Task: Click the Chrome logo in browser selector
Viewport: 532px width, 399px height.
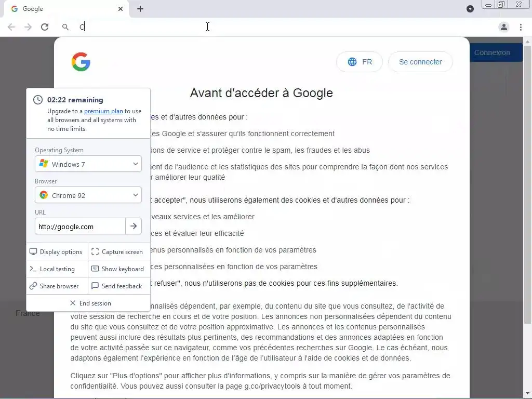Action: (44, 195)
